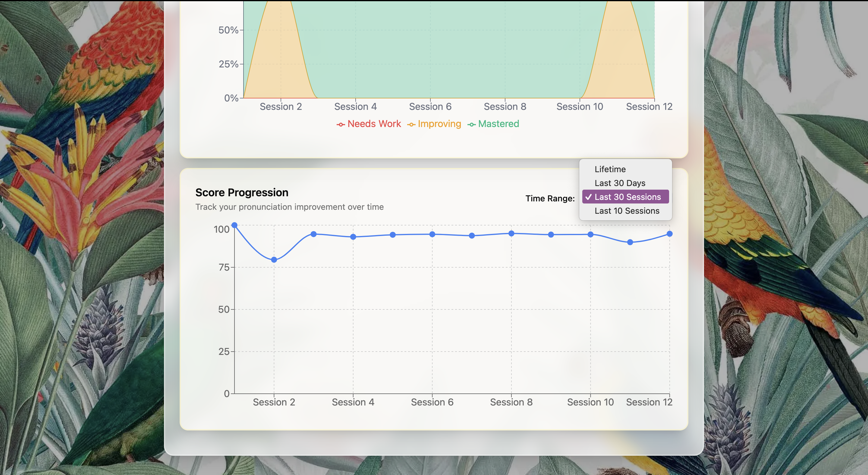Select Lifetime time range option
Screen dimensions: 868x475
(610, 169)
